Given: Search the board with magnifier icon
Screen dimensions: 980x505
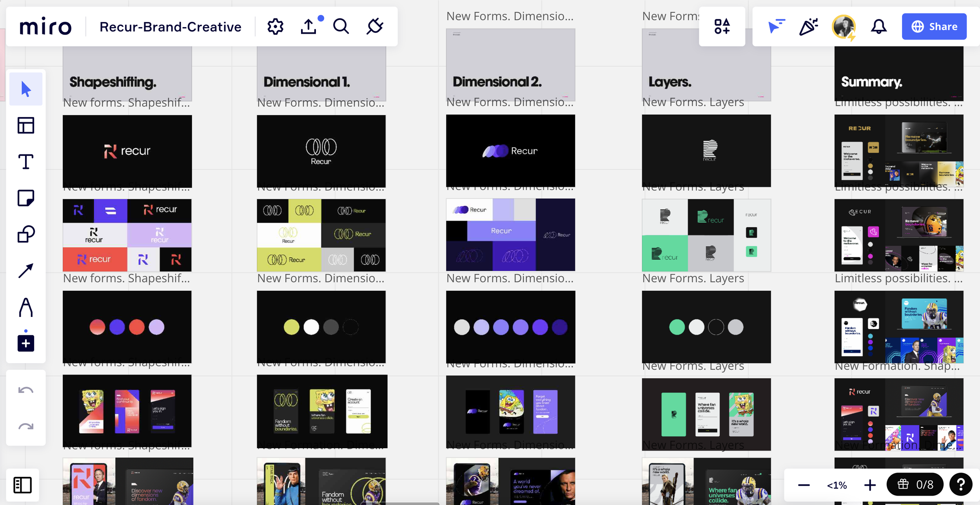Looking at the screenshot, I should point(341,27).
